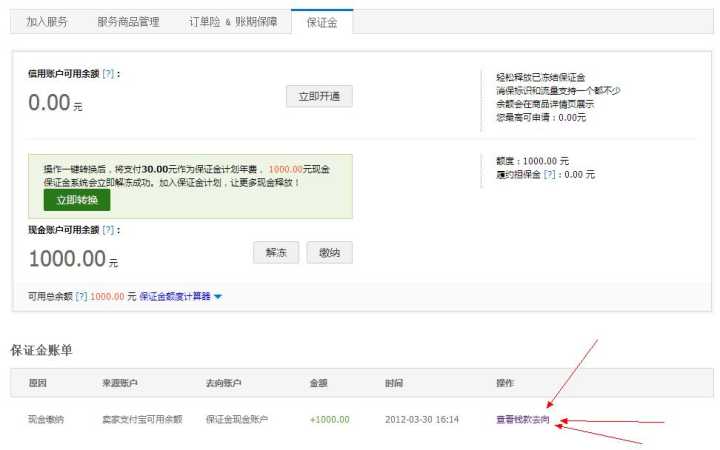
Task: Open the 保证金额度计算器 link
Action: 174,297
